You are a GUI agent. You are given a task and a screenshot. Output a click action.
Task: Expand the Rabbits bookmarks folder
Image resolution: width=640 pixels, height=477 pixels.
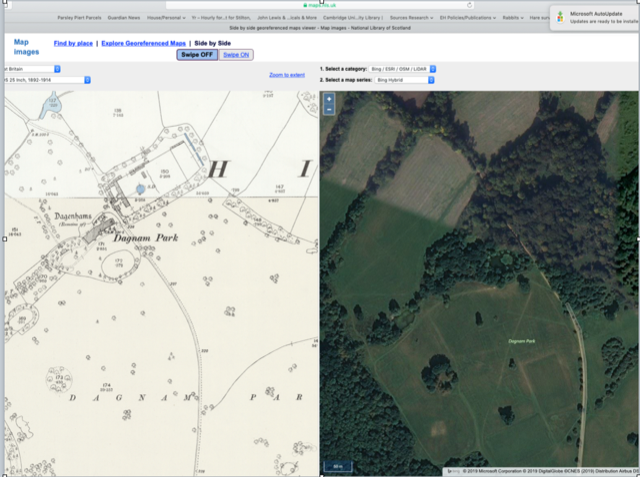pos(513,18)
